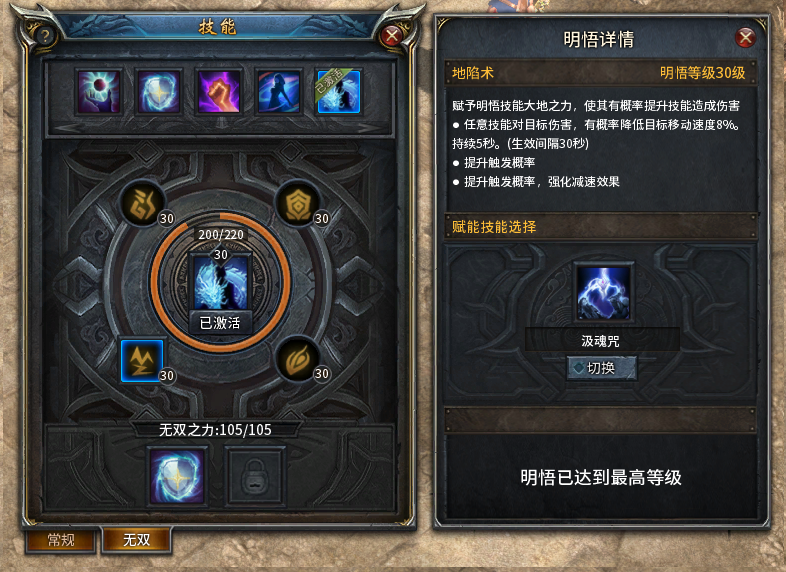Click the 汲魂咒 lightning skill icon

pyautogui.click(x=603, y=292)
